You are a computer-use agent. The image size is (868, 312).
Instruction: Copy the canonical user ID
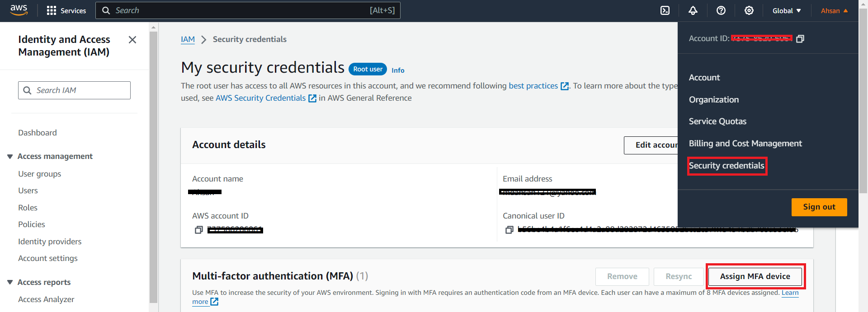coord(509,230)
